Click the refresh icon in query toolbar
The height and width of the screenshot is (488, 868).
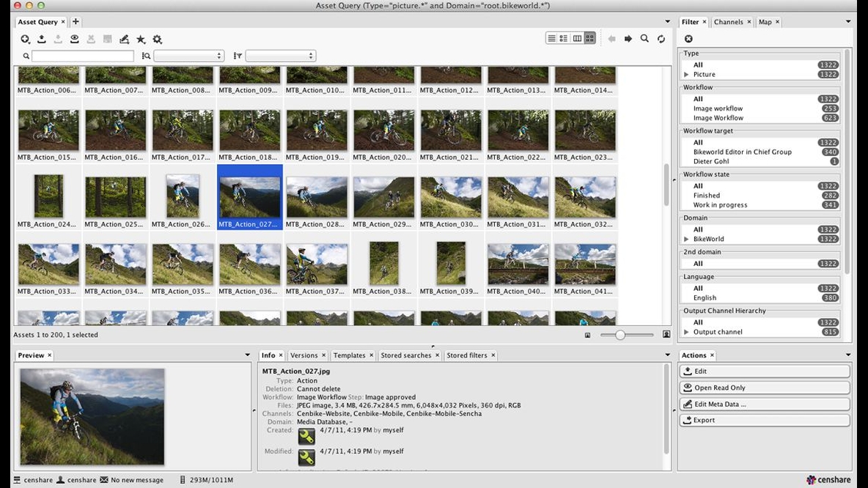pos(661,39)
